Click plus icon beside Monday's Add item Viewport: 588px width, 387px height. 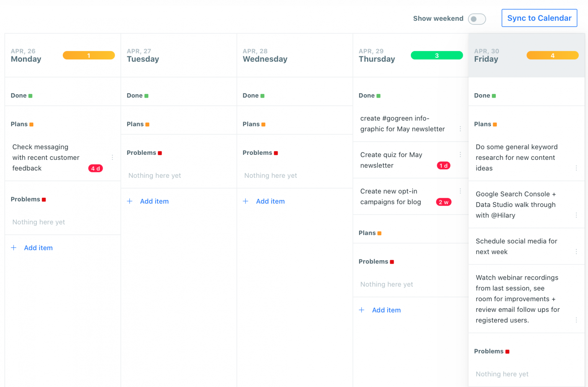tap(14, 248)
